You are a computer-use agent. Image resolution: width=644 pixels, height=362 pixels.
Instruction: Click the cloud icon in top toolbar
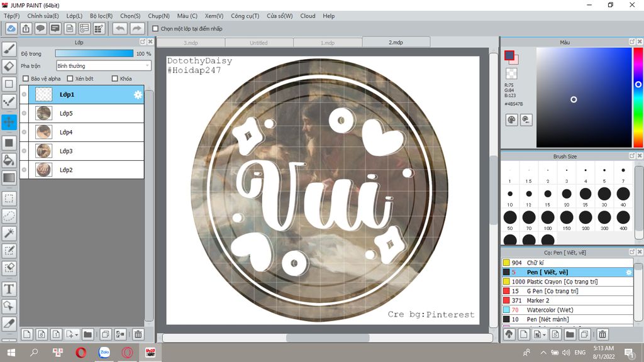click(11, 28)
